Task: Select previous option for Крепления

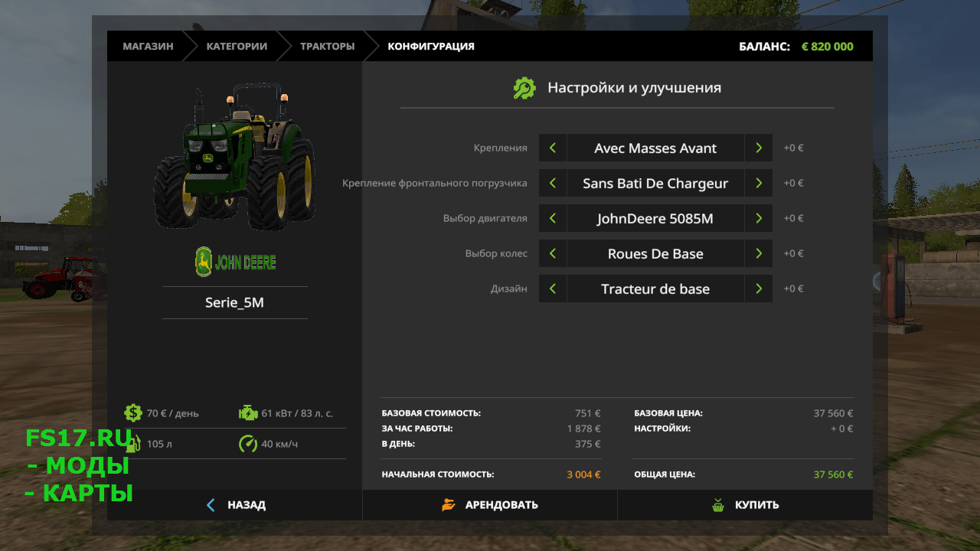Action: [x=553, y=148]
